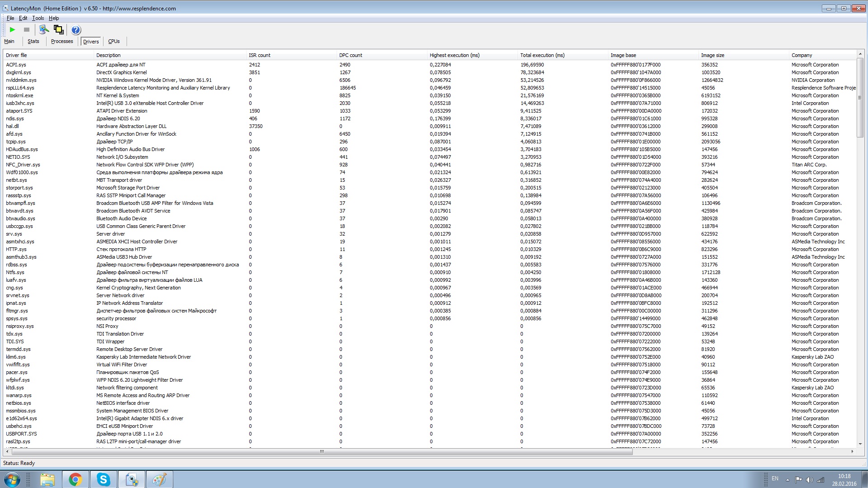Click the volume speaker tray icon
Image resolution: width=868 pixels, height=488 pixels.
click(809, 480)
